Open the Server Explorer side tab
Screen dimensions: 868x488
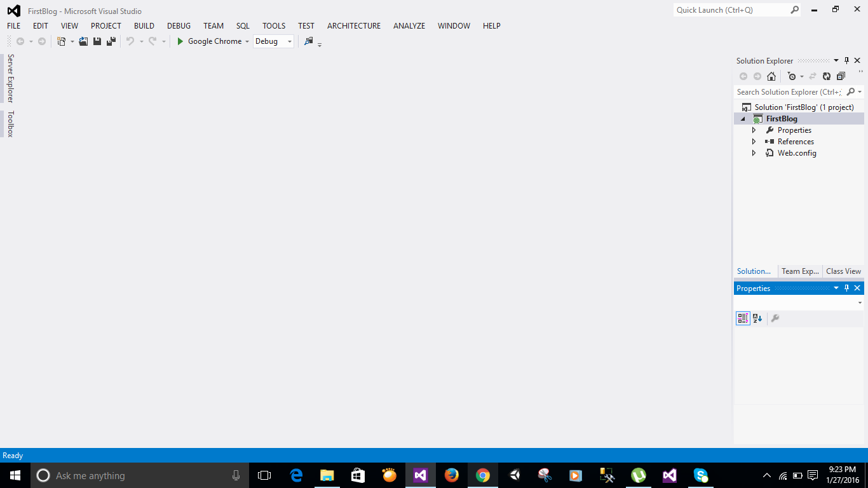(x=10, y=78)
